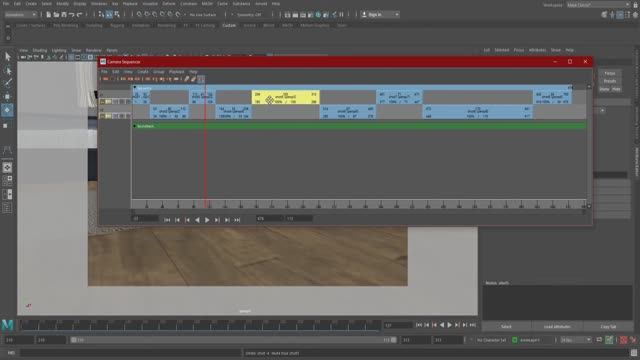
Task: Activate the Move tool in toolbox
Action: tap(7, 97)
